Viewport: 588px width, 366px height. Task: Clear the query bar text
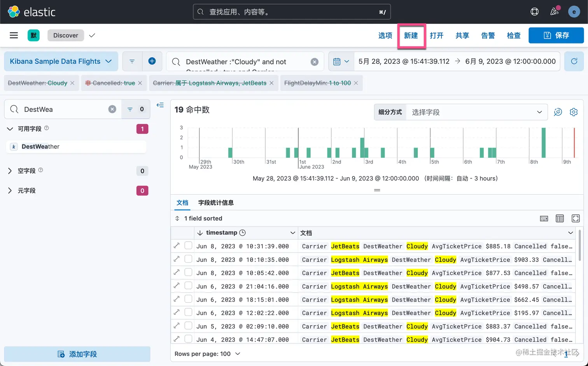(x=315, y=62)
